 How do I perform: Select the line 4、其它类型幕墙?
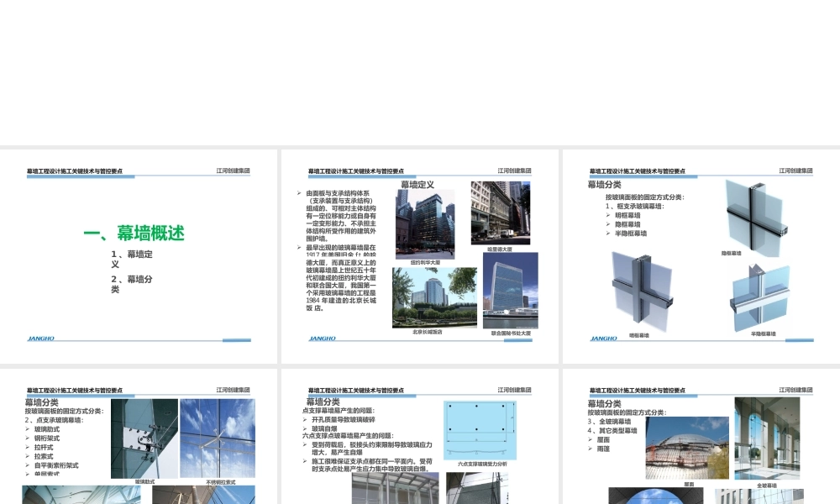[612, 431]
